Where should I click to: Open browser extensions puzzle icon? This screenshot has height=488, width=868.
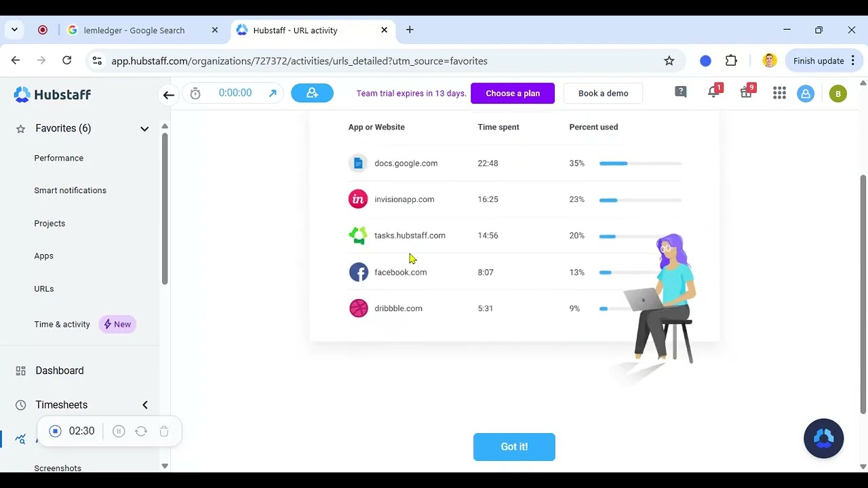pyautogui.click(x=731, y=61)
